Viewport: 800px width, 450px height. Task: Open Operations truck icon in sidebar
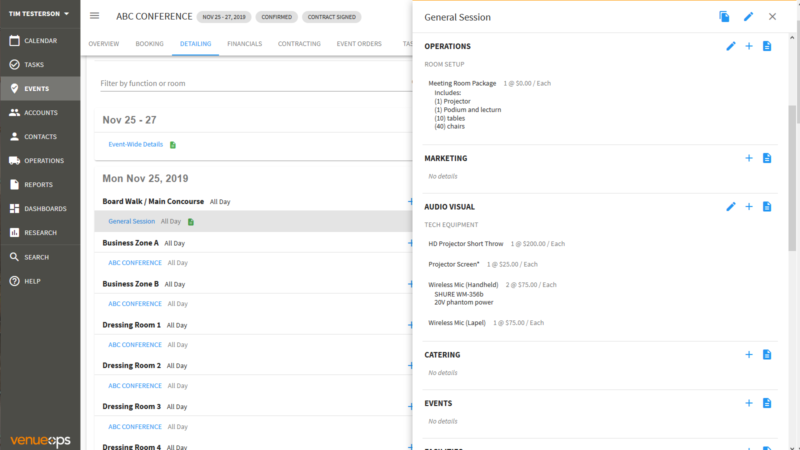click(x=14, y=161)
